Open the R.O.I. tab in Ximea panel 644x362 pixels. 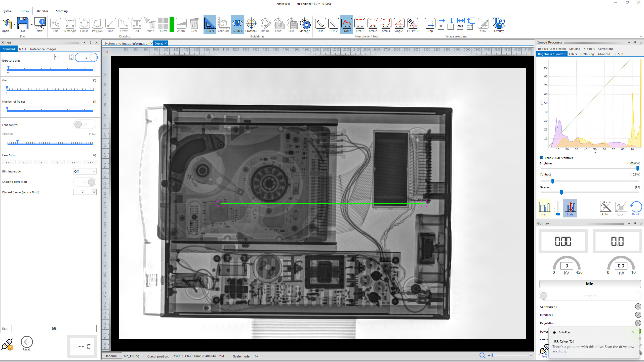pyautogui.click(x=23, y=49)
